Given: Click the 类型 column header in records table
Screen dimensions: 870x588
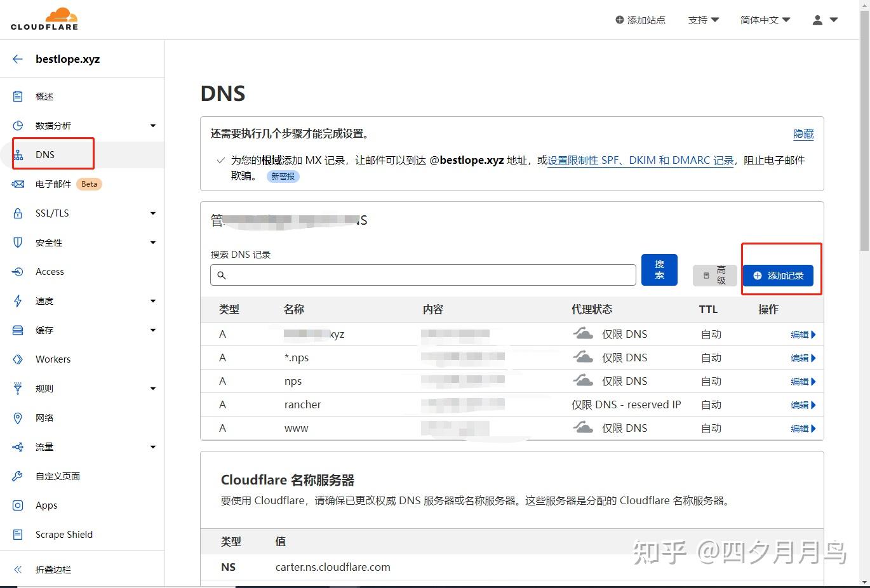Looking at the screenshot, I should [229, 309].
